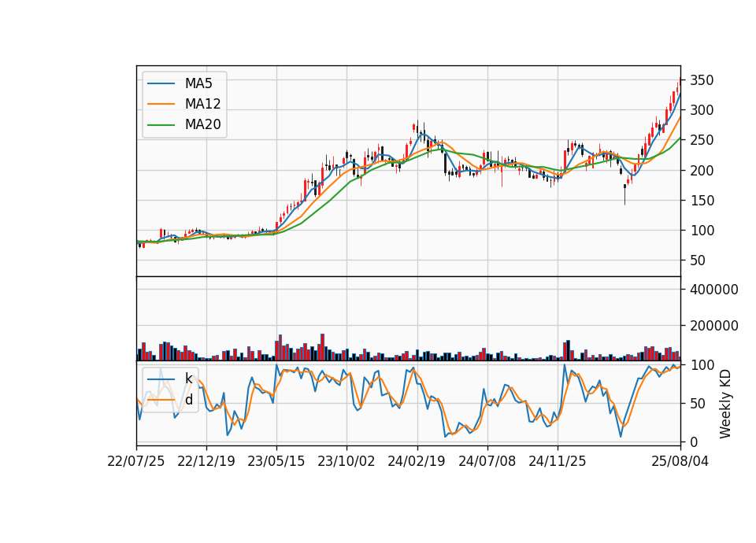Click the 400000 volume axis label

point(714,290)
